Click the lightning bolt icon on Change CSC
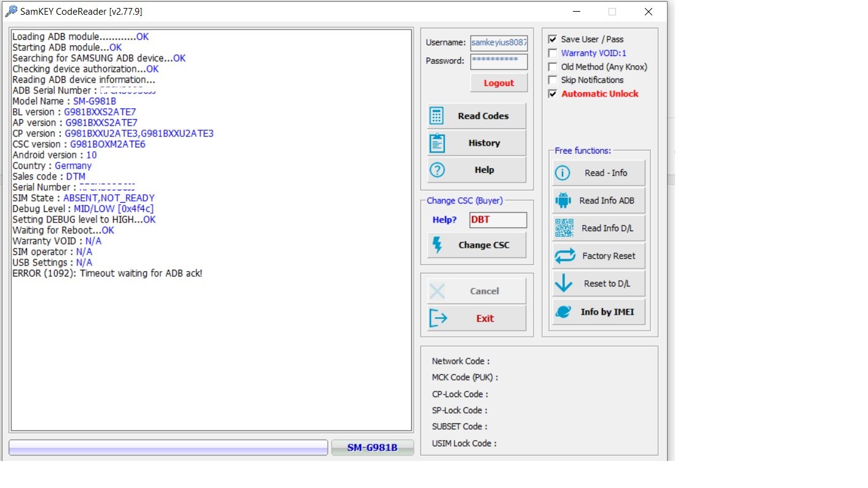Screen dimensions: 868x488 437,245
